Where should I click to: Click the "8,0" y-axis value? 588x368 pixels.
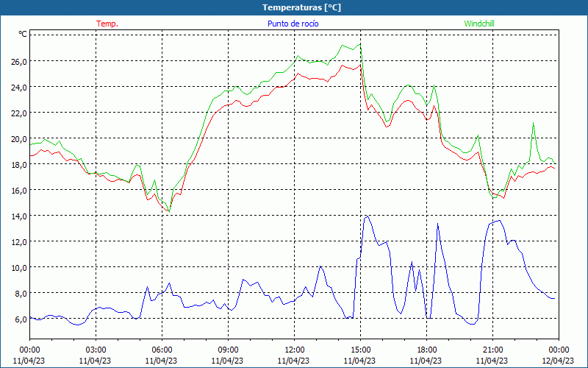[x=21, y=293]
